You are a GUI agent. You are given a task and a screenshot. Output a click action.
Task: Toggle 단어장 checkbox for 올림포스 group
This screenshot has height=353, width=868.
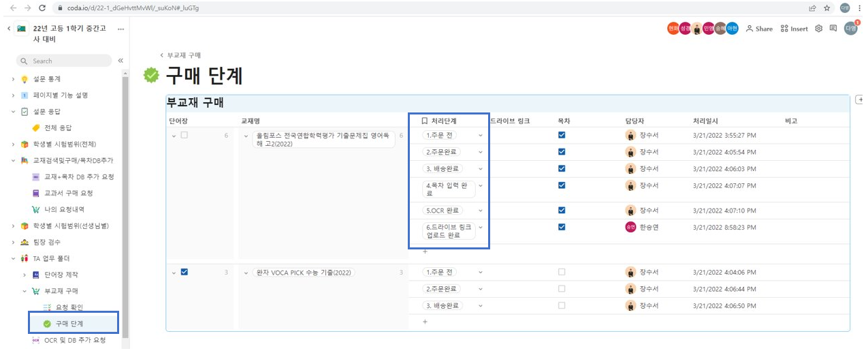[x=184, y=136]
